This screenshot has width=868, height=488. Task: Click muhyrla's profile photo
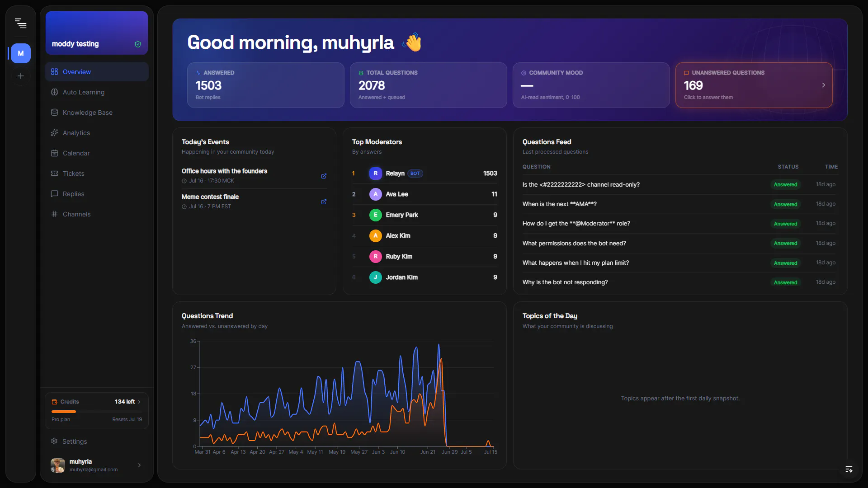[57, 465]
